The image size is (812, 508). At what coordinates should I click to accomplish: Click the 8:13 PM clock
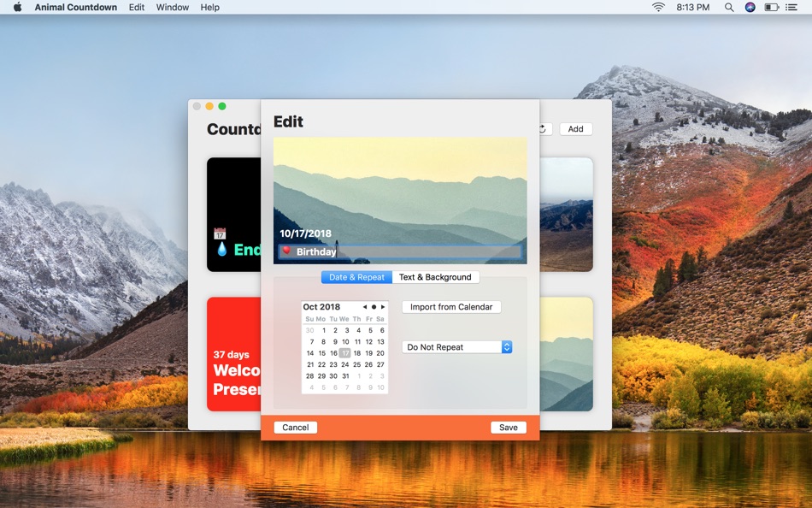pos(693,7)
